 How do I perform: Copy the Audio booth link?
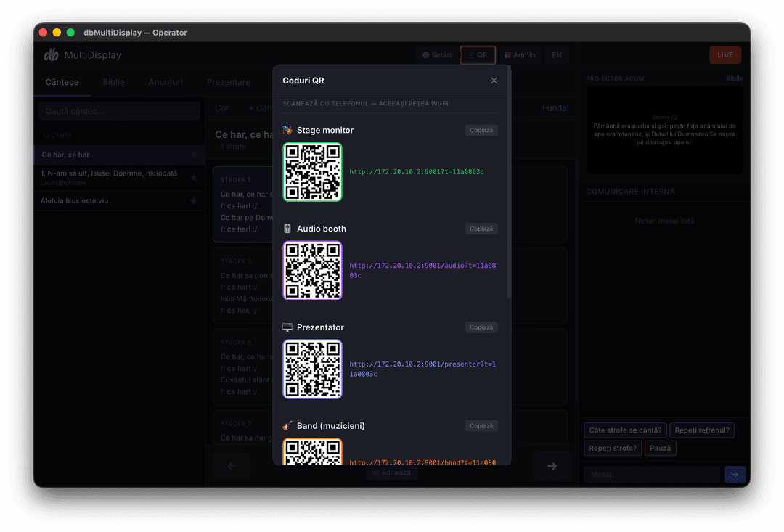[x=481, y=229]
